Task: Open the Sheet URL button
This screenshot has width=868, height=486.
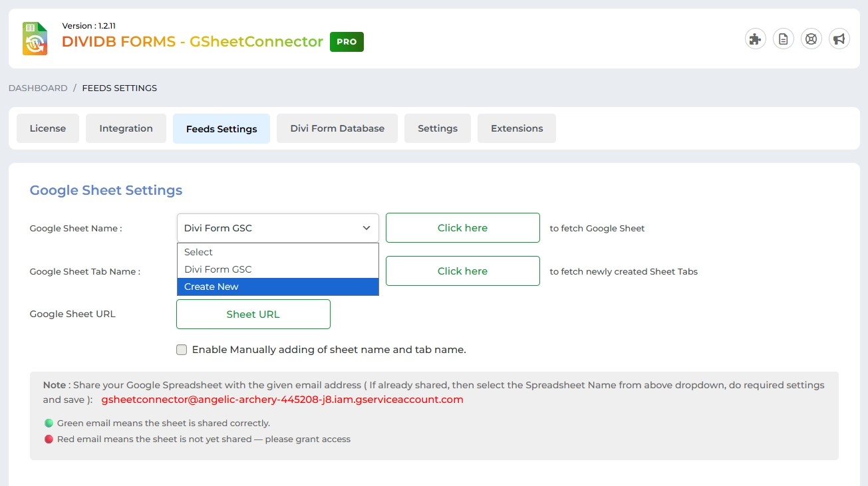Action: 253,314
